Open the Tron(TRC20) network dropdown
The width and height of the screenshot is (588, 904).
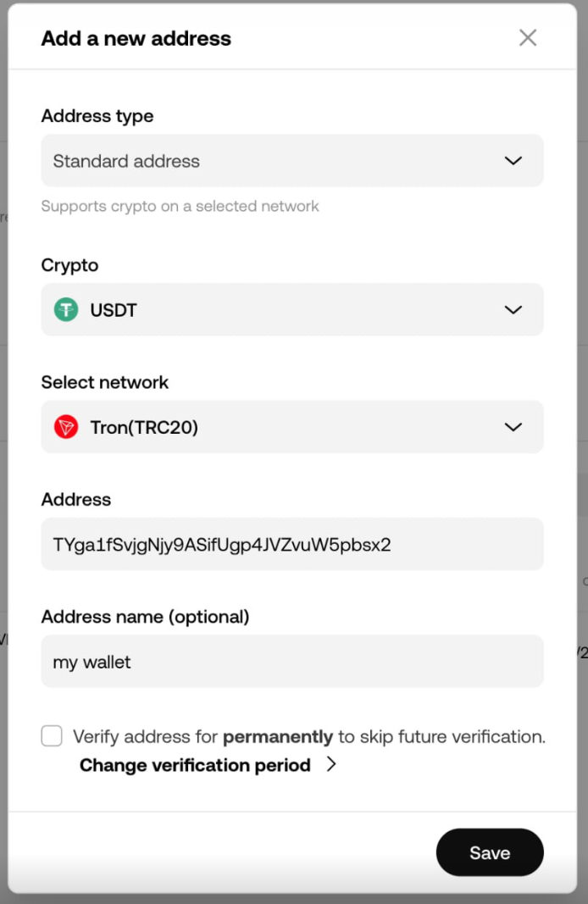(292, 427)
